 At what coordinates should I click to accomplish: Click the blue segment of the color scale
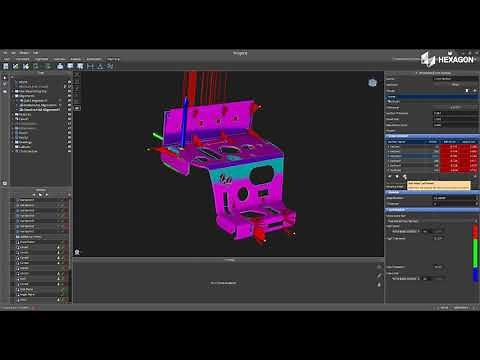476,275
